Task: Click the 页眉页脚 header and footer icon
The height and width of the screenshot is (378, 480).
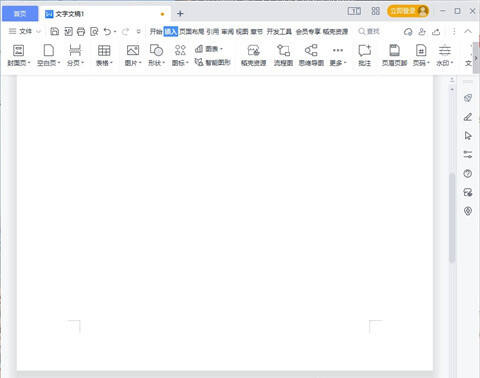Action: tap(394, 51)
